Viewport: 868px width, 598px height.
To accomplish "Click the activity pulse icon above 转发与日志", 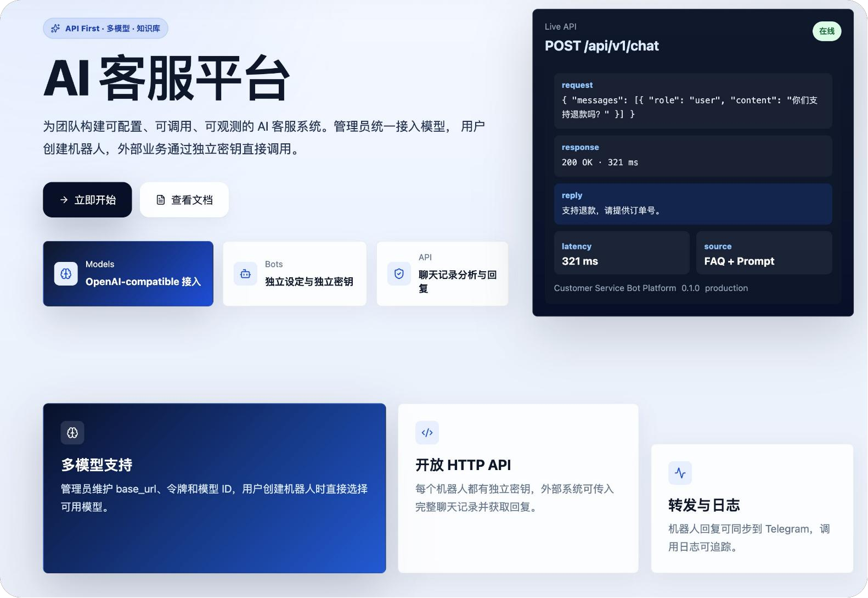I will 680,473.
